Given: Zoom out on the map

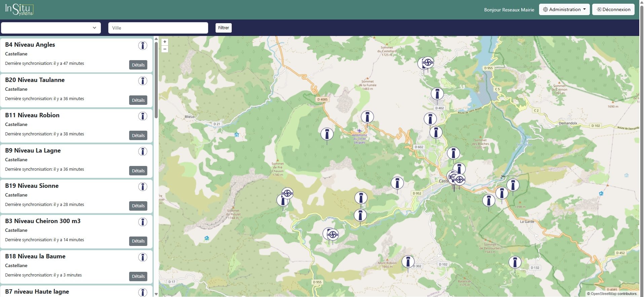Looking at the screenshot, I should click(x=165, y=49).
